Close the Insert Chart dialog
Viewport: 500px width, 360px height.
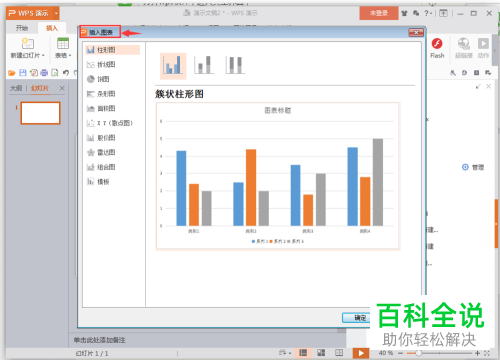click(x=416, y=32)
